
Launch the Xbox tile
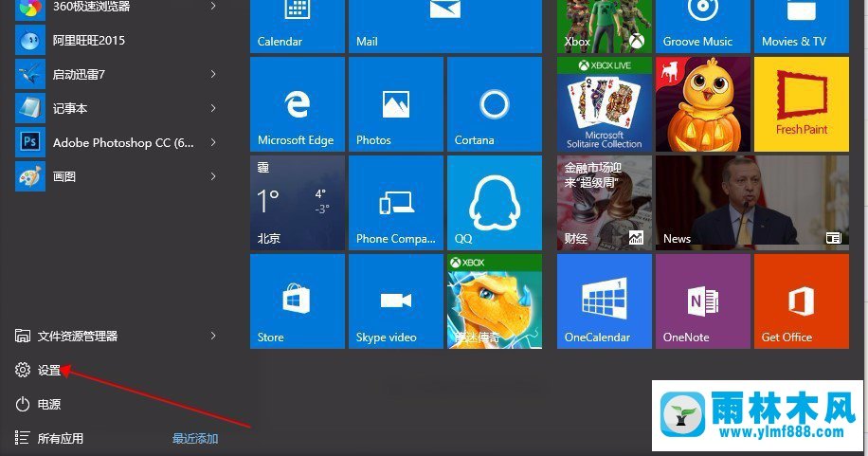604,26
